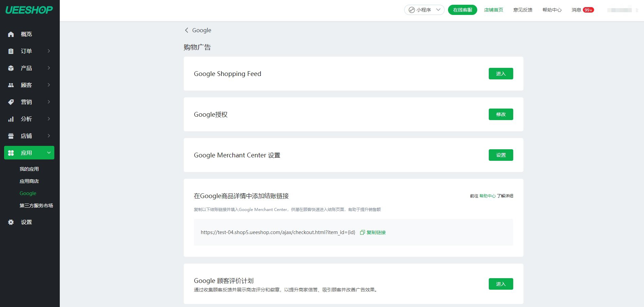Expand the 营销 menu chevron
Image resolution: width=644 pixels, height=307 pixels.
tap(49, 102)
